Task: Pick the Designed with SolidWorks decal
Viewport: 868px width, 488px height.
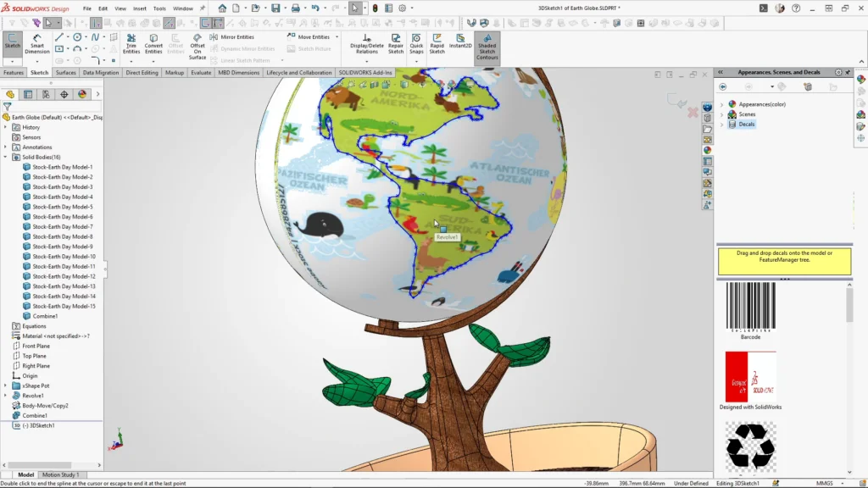Action: pos(751,377)
